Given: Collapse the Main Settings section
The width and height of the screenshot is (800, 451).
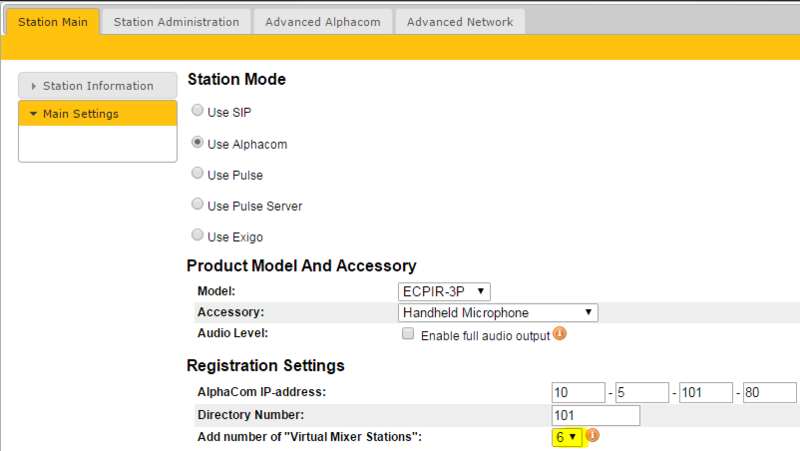Looking at the screenshot, I should (97, 114).
